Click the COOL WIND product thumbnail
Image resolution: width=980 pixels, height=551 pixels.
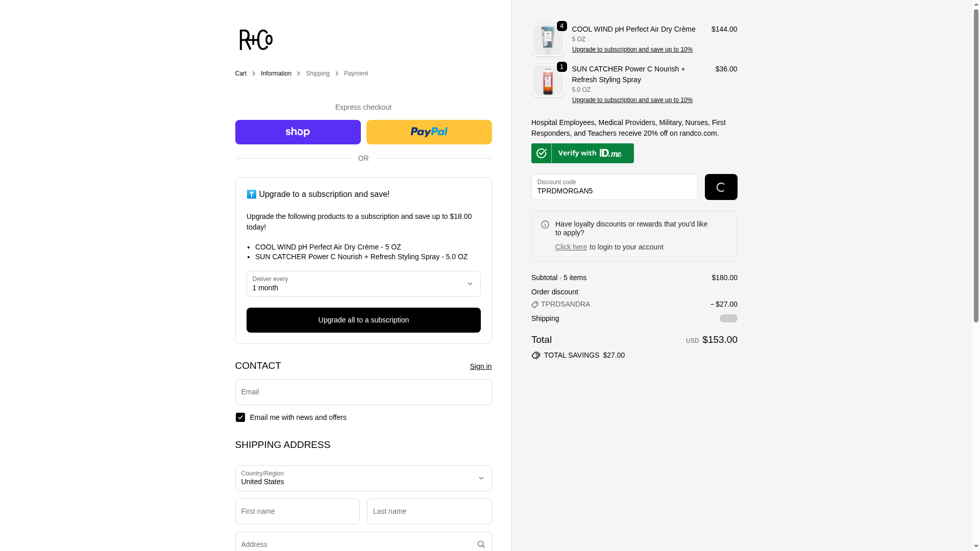click(548, 40)
